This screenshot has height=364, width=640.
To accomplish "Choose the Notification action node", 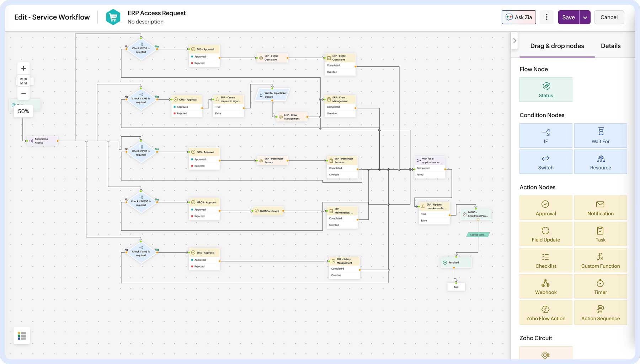I will tap(601, 208).
